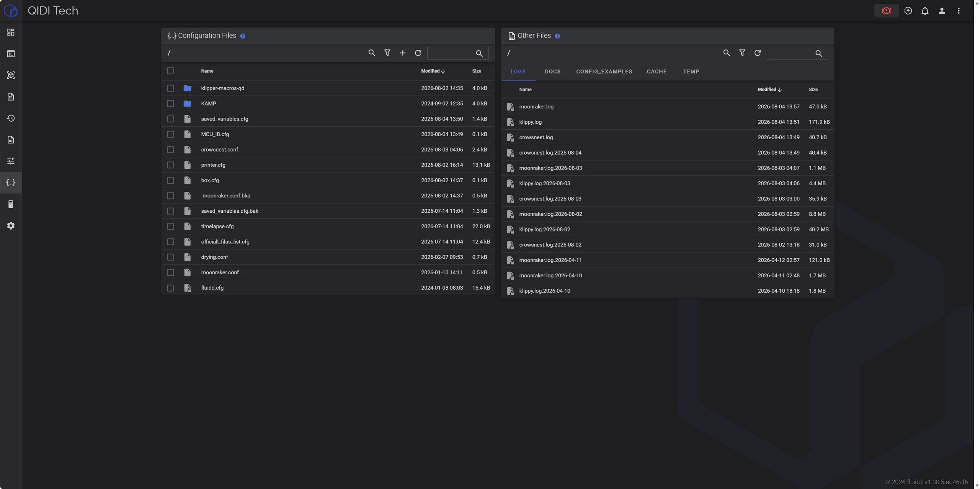Image resolution: width=980 pixels, height=489 pixels.
Task: Switch to the LOGS tab
Action: point(518,72)
